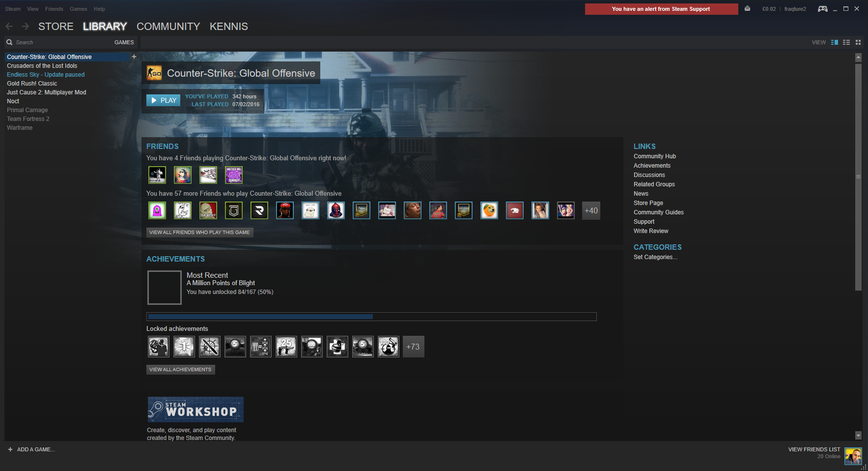Click the scrollbar down arrow

point(858,435)
